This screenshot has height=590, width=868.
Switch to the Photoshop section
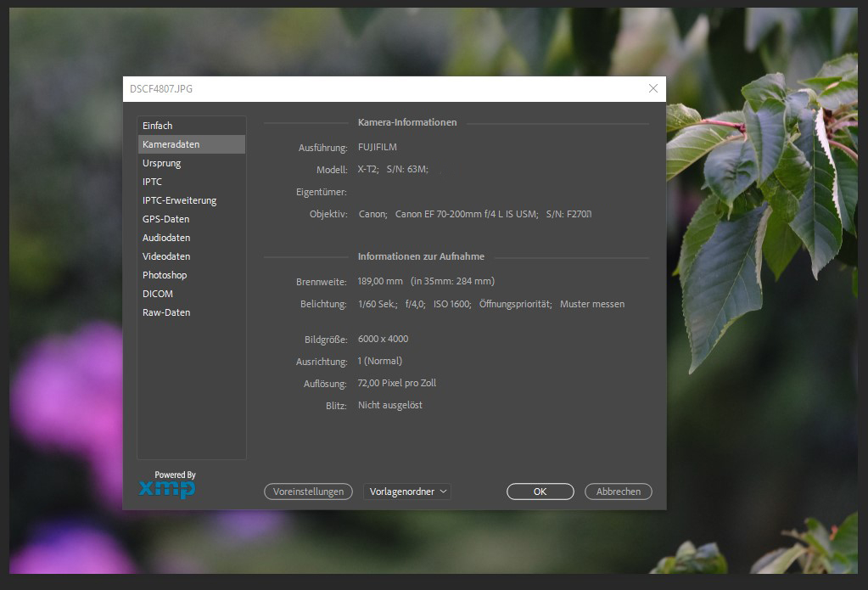pyautogui.click(x=191, y=275)
